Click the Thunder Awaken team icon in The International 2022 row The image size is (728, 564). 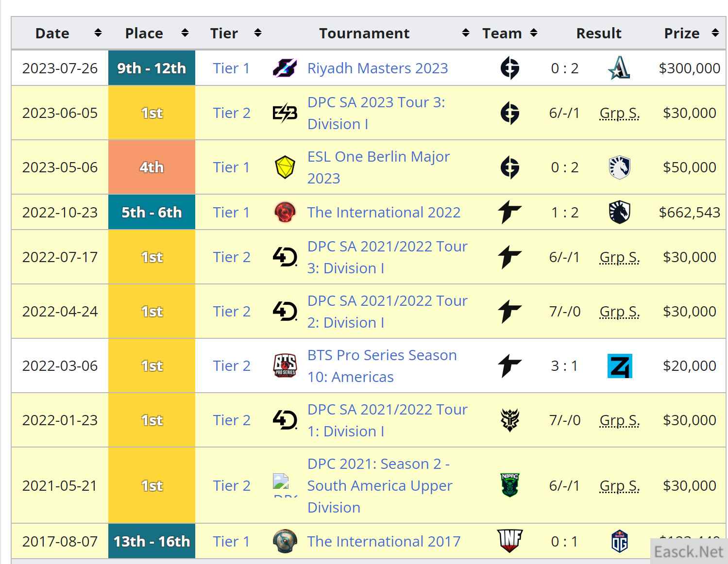[509, 213]
